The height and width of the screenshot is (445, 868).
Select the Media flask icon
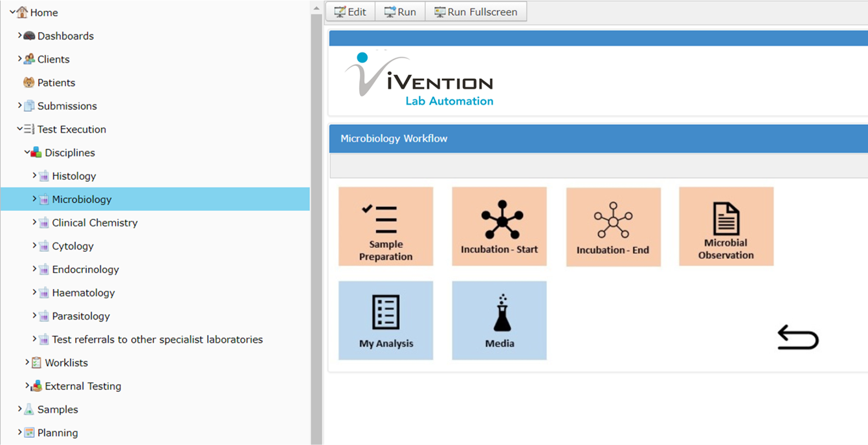click(x=499, y=320)
